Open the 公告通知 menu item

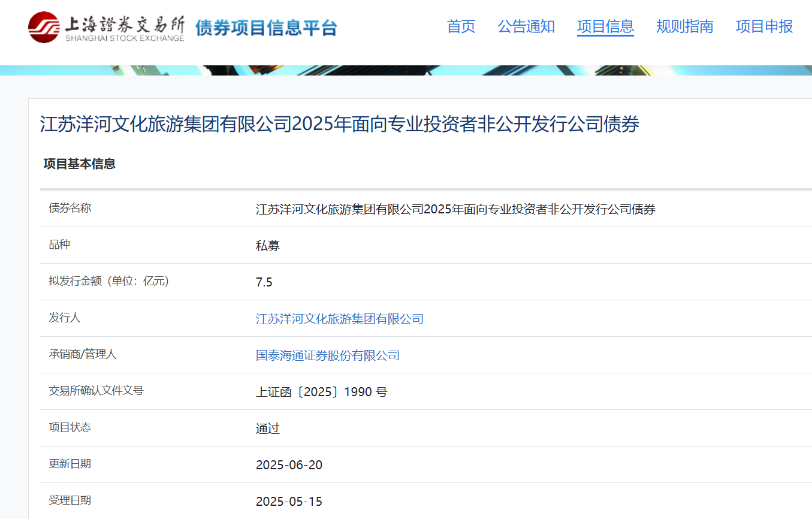(x=526, y=26)
